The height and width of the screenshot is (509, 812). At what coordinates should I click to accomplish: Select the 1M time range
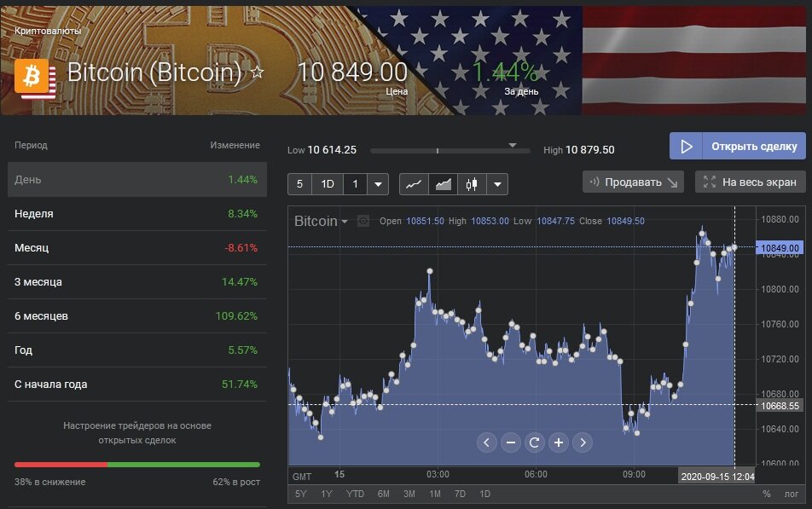click(x=435, y=495)
